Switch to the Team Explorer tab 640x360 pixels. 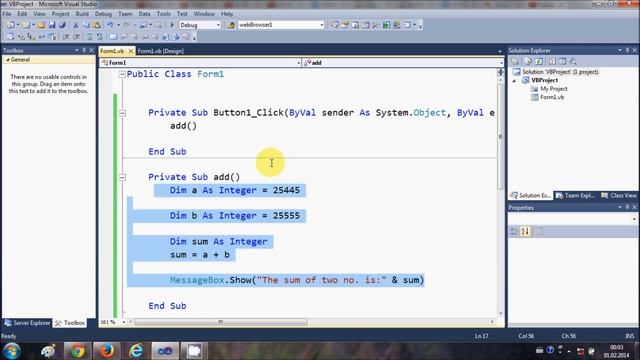[575, 196]
